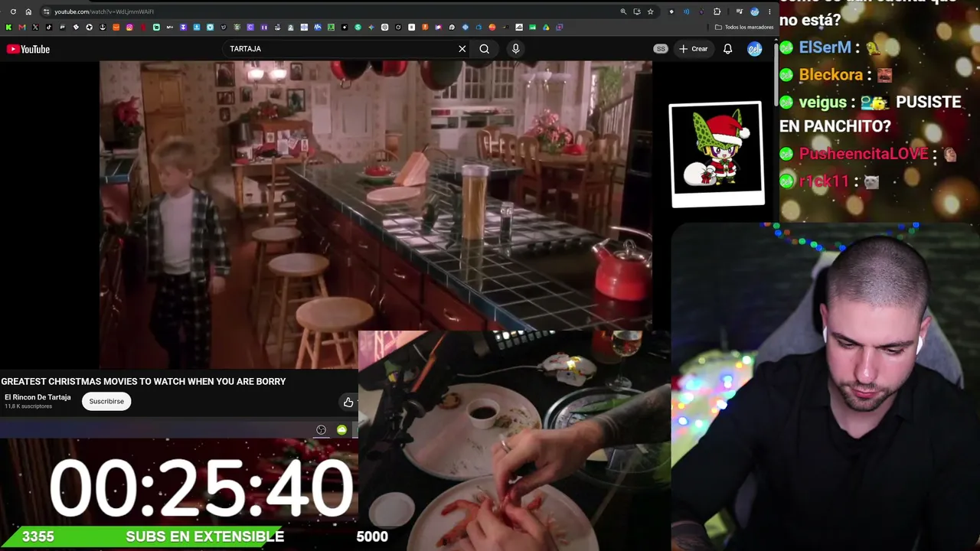Open the Chrome profile avatar in toolbar
Screen dimensions: 980x551
[755, 11]
